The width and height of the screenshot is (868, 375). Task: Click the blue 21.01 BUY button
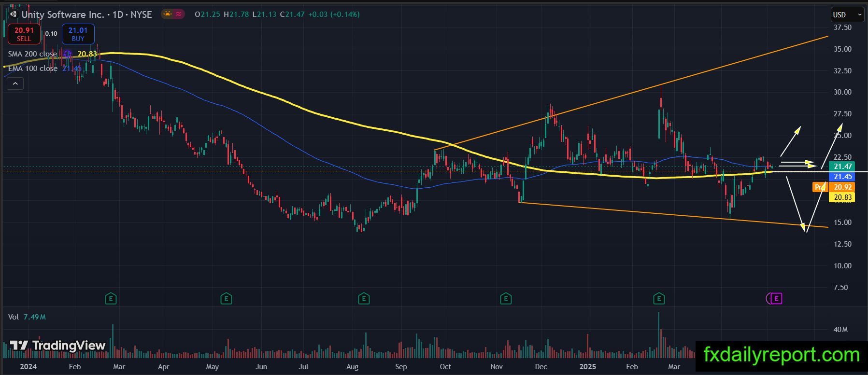pyautogui.click(x=78, y=34)
